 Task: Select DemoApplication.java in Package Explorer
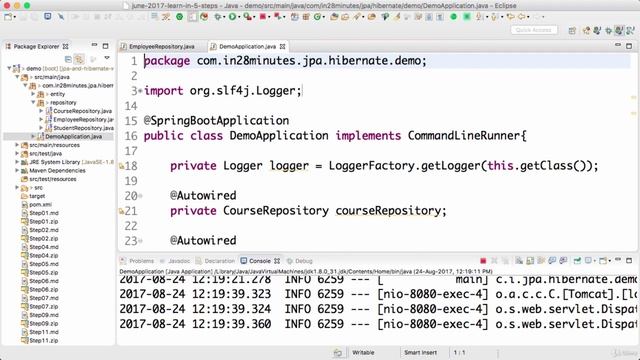click(73, 136)
